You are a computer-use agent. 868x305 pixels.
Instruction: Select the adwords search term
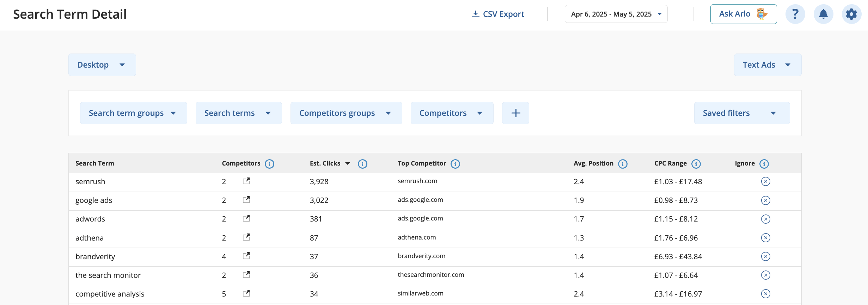(90, 219)
